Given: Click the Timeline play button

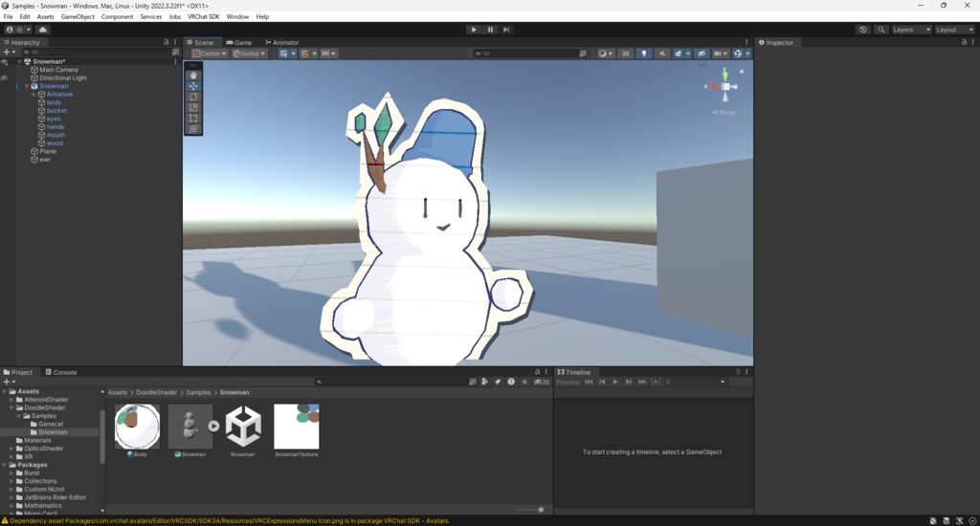Looking at the screenshot, I should click(x=615, y=382).
